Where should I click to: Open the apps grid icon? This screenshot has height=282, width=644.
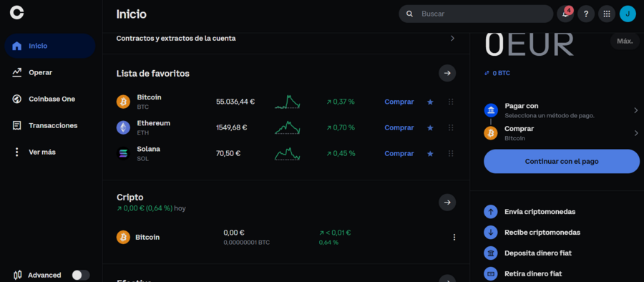click(607, 14)
